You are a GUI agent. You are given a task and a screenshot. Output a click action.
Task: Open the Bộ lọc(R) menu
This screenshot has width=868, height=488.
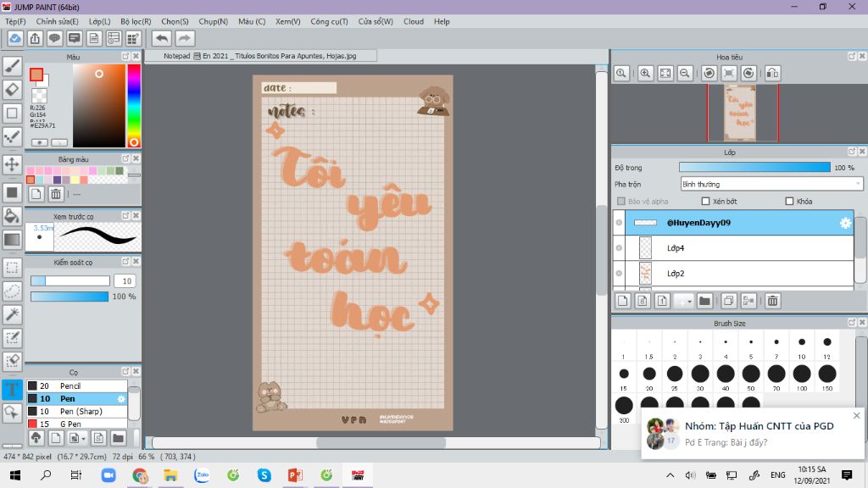pyautogui.click(x=136, y=21)
